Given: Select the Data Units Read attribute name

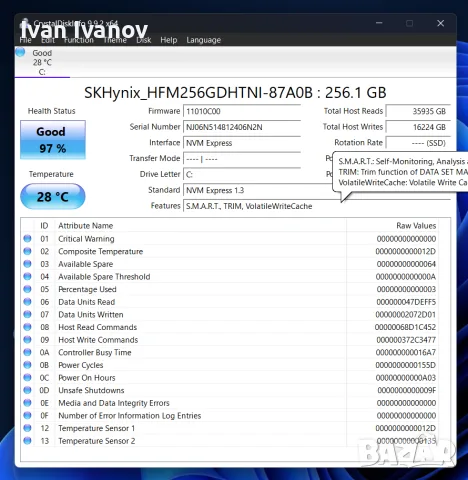Looking at the screenshot, I should [x=86, y=302].
